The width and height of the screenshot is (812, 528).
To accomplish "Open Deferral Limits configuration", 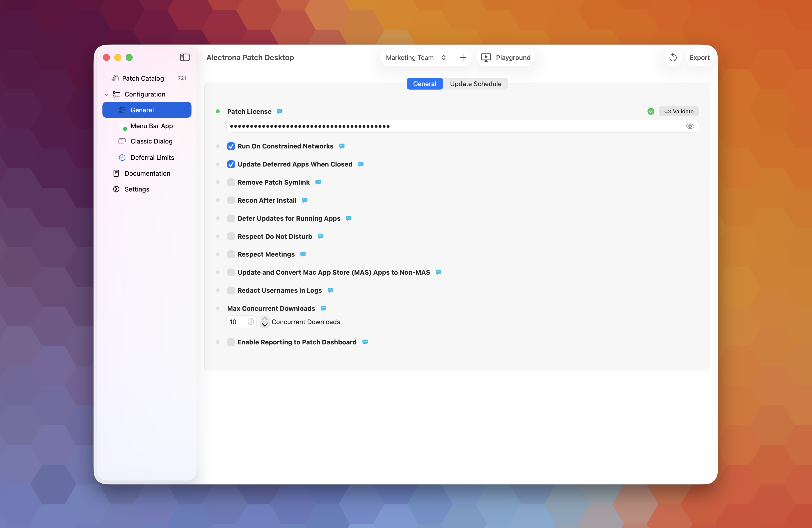I will tap(147, 157).
